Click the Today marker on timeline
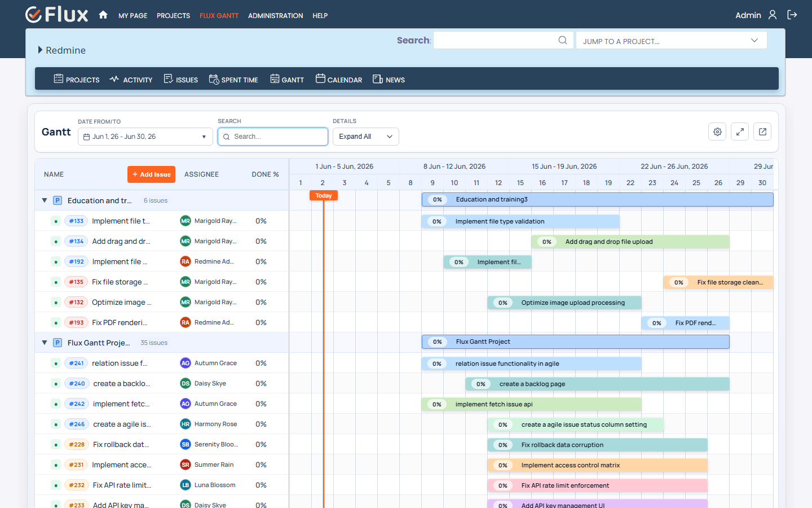Screen dimensions: 812x508 pyautogui.click(x=323, y=195)
